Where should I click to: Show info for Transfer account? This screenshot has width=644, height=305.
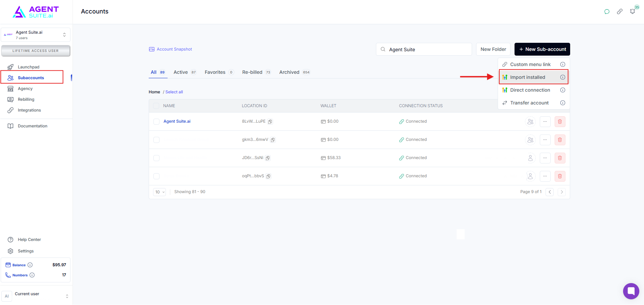click(563, 103)
